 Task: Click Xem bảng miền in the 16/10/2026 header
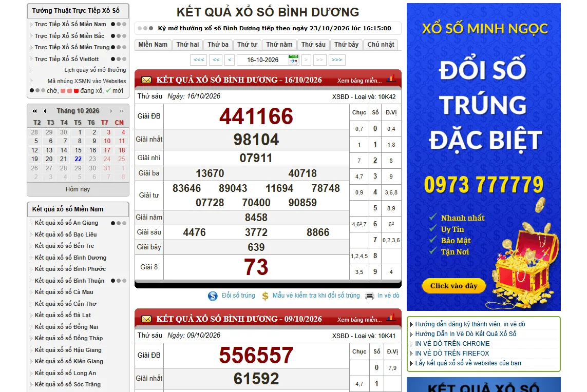pos(359,81)
